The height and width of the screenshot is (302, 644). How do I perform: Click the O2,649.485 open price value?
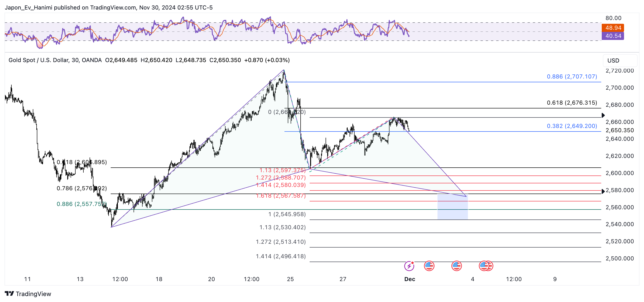coord(121,60)
